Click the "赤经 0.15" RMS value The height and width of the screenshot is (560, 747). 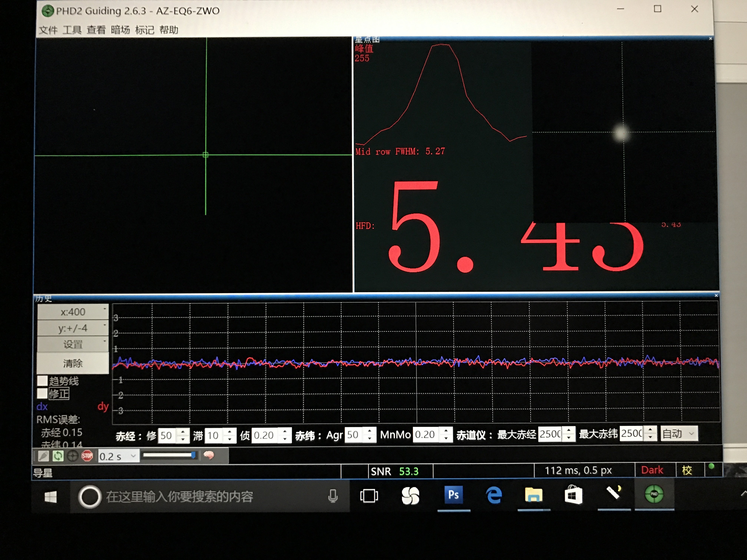[x=62, y=432]
